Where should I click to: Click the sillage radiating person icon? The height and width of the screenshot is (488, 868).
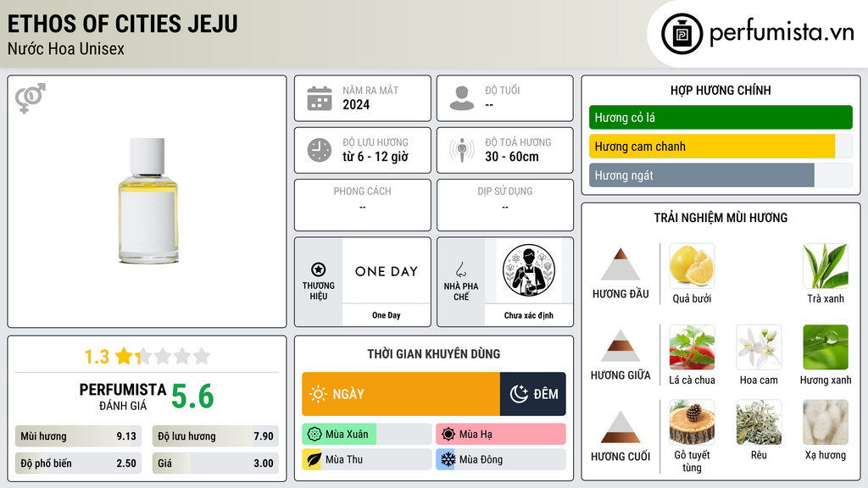point(462,150)
